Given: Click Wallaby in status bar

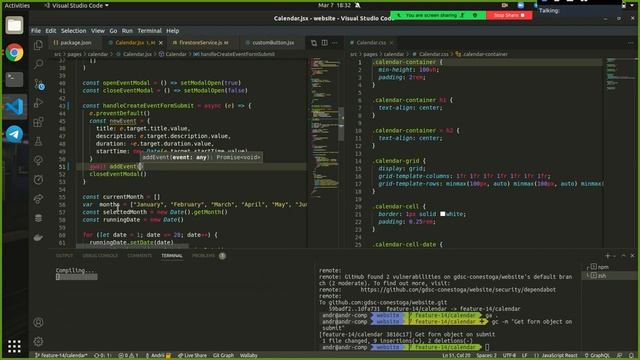Looking at the screenshot, I should (x=249, y=356).
